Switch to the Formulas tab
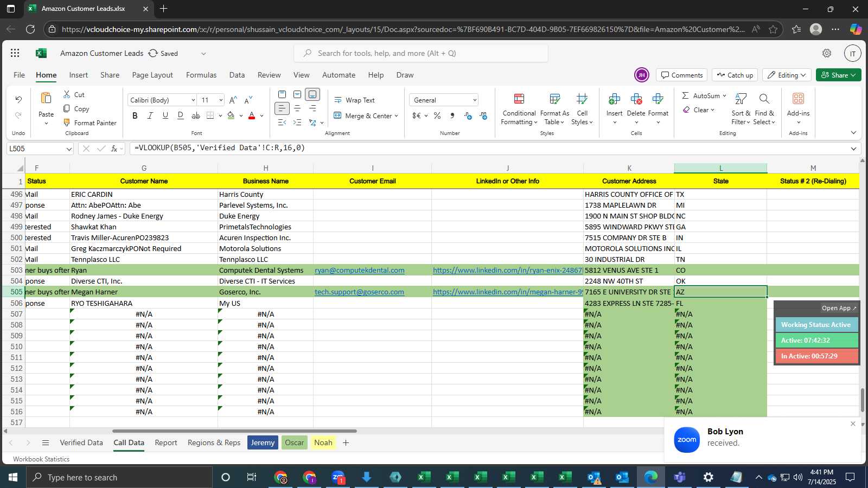The image size is (868, 488). click(201, 75)
